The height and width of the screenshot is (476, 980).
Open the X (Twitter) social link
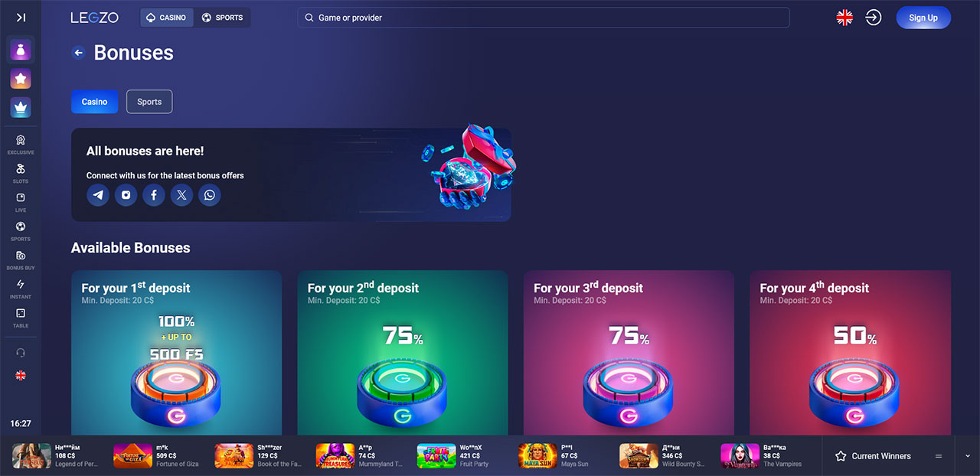[181, 195]
